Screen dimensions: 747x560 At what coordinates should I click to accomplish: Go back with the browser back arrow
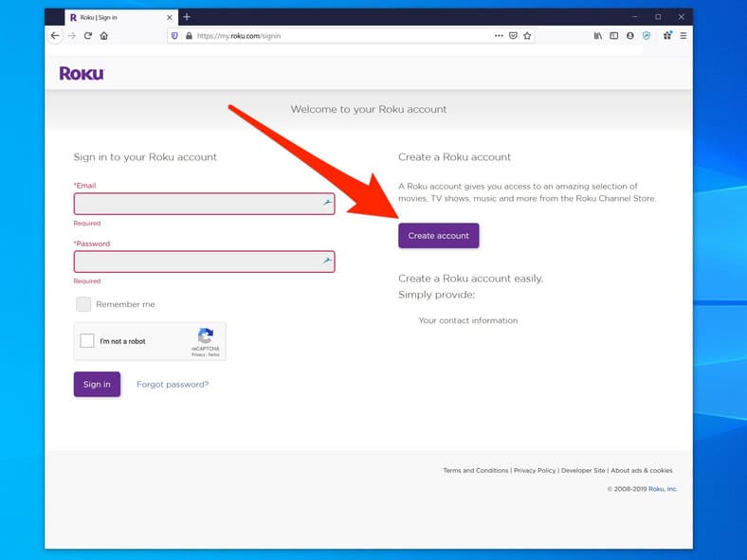(x=55, y=36)
